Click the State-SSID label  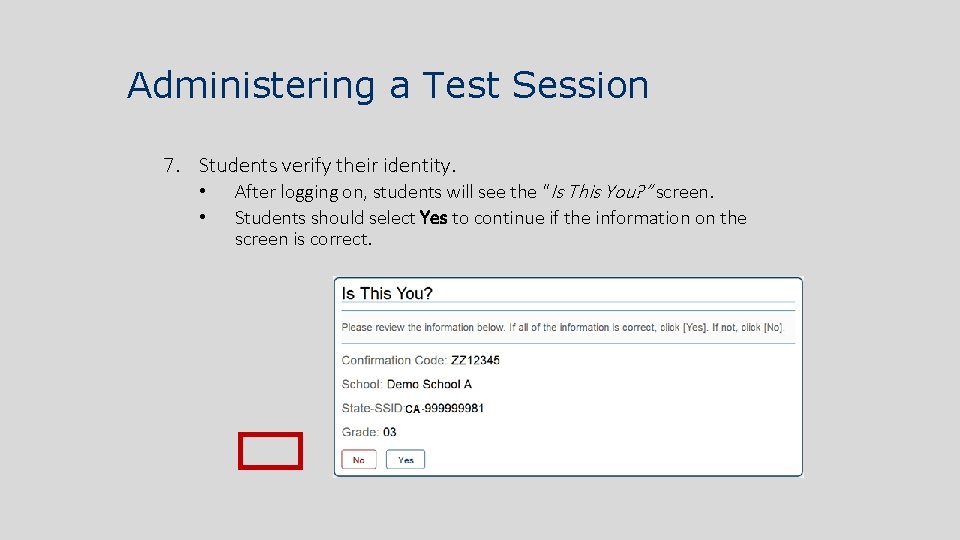tap(372, 408)
